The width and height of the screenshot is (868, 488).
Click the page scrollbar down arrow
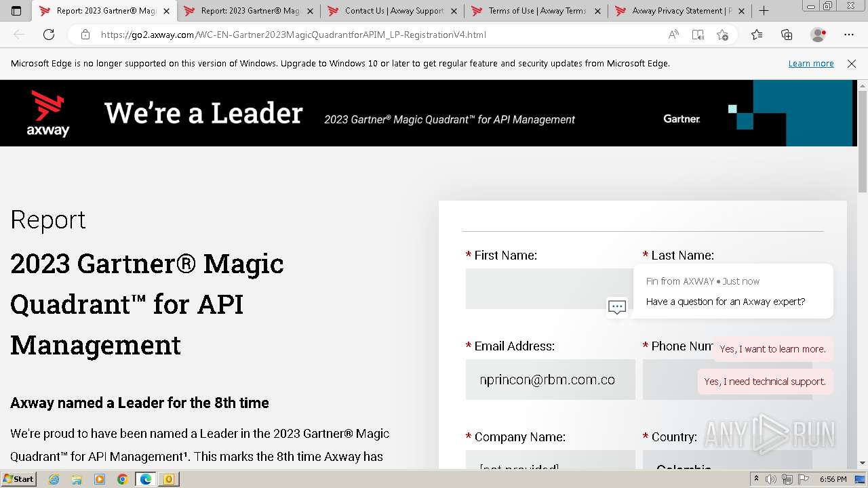tap(863, 464)
